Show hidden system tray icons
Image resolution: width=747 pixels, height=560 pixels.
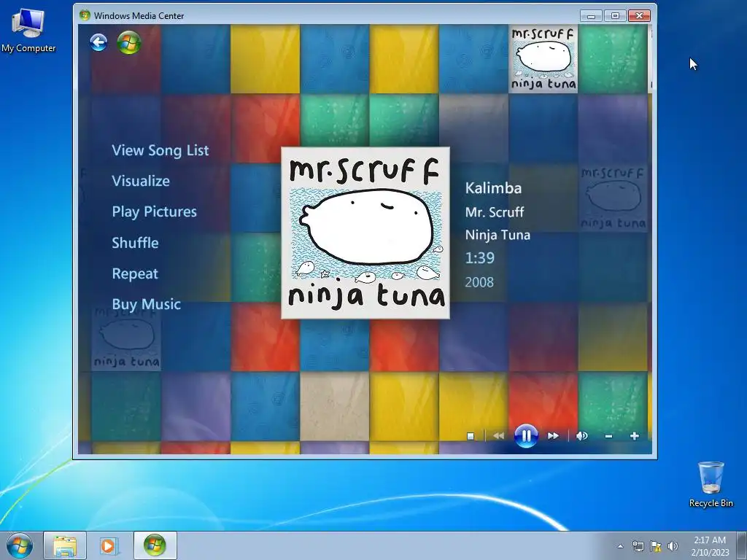point(620,546)
